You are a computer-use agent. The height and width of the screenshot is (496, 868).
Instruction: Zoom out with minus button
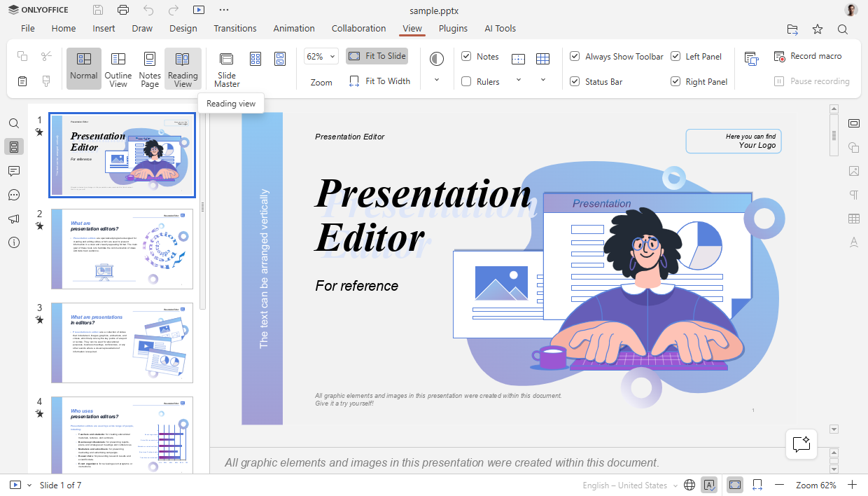(779, 485)
